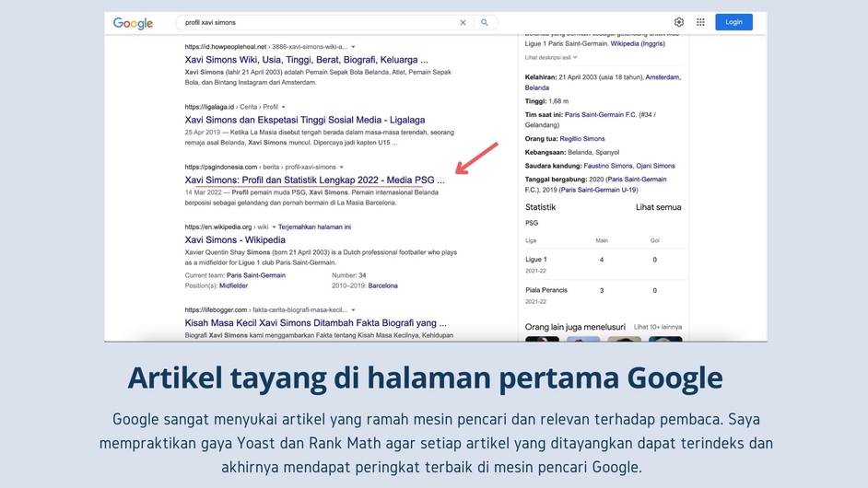This screenshot has width=868, height=488.
Task: Click 'Paris Saint-Germain F.C.' link beside Tim saat ini
Action: [601, 115]
